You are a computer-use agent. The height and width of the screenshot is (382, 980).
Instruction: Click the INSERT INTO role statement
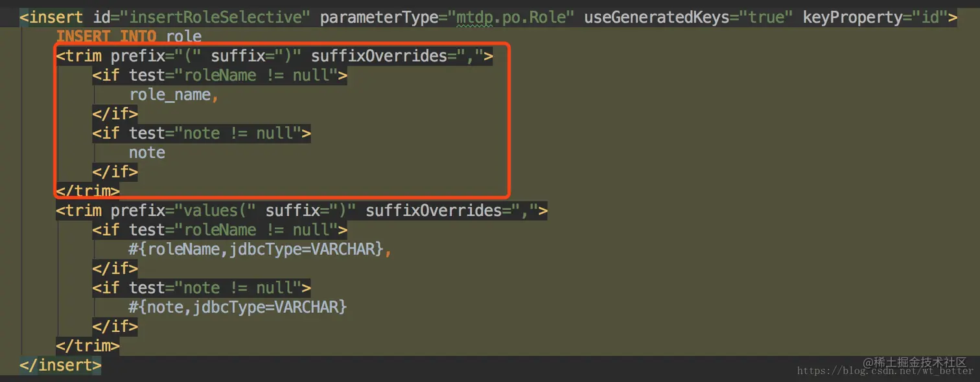click(129, 37)
